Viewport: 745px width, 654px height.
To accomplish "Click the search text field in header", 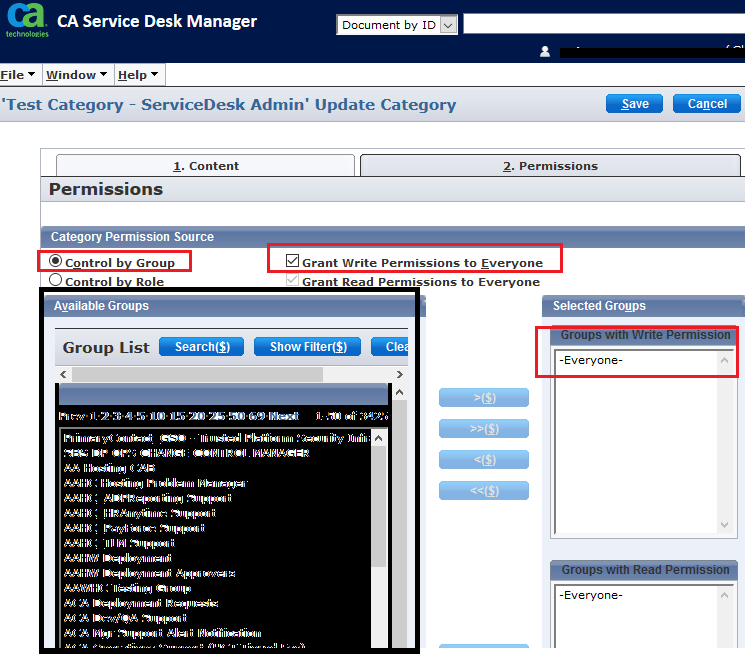I will point(604,24).
